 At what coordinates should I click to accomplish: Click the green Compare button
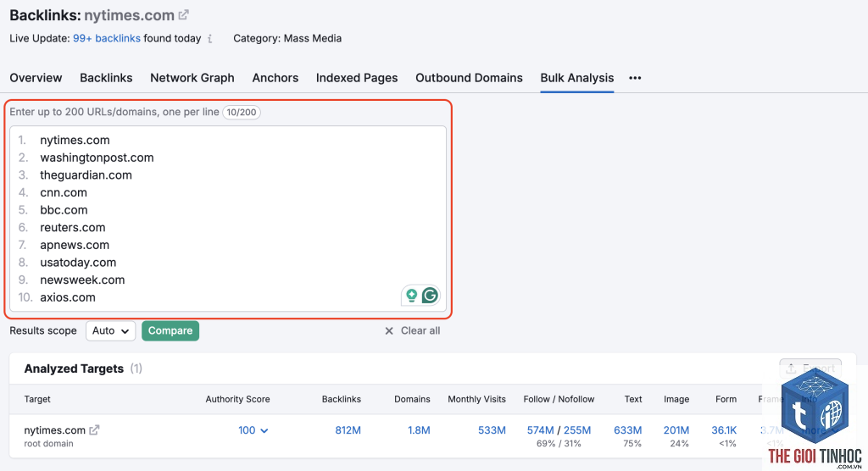[x=170, y=331]
